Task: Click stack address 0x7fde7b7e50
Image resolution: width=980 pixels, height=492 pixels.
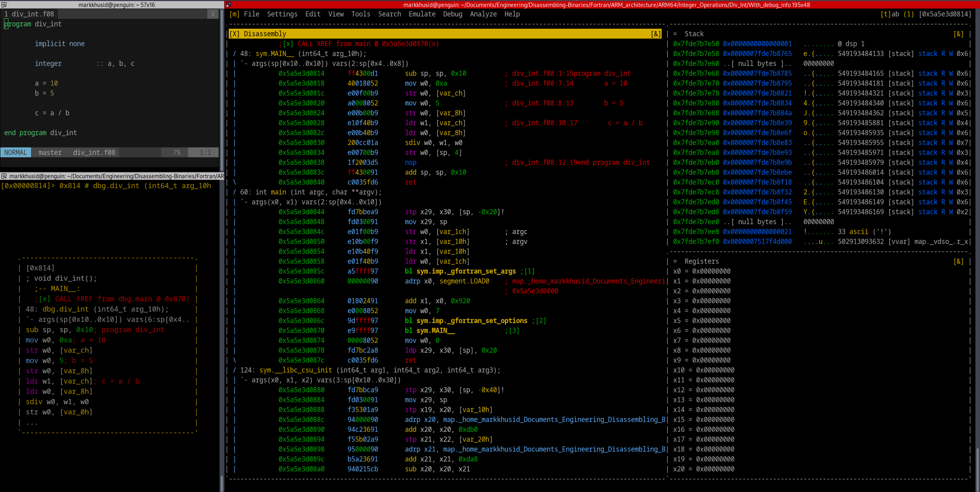Action: 696,44
